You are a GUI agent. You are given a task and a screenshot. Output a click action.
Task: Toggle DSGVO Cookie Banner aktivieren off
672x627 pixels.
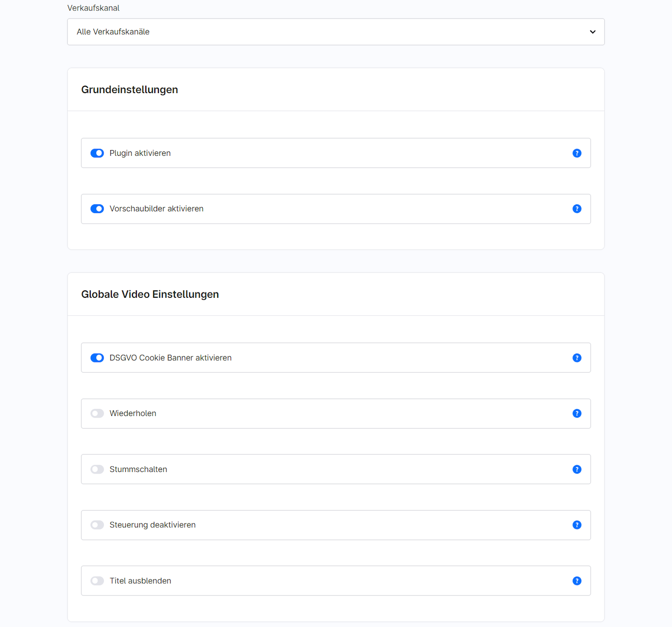[97, 358]
